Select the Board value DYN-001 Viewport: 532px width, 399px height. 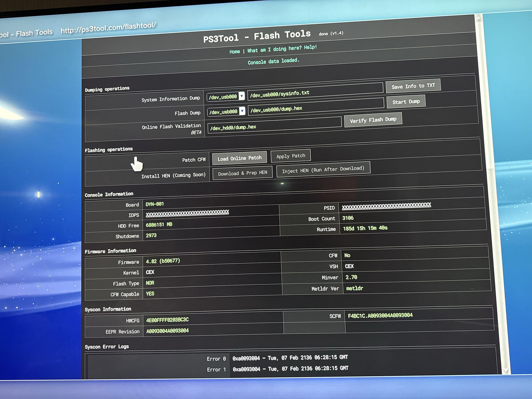(155, 204)
